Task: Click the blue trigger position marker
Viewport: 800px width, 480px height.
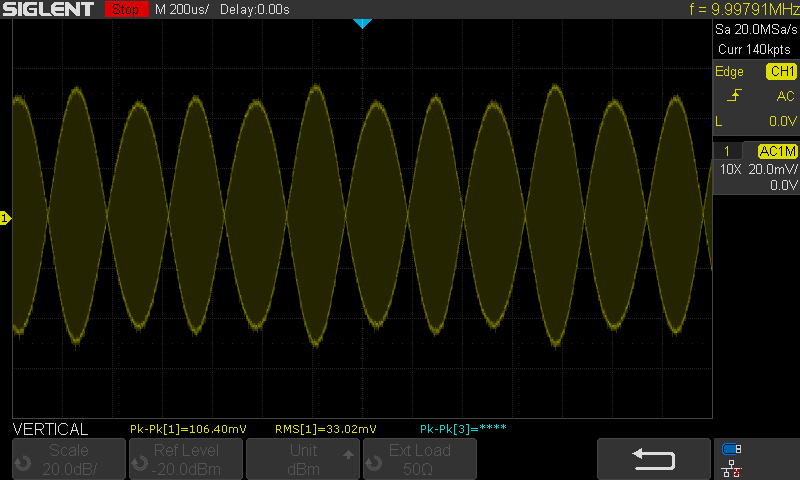Action: point(362,23)
